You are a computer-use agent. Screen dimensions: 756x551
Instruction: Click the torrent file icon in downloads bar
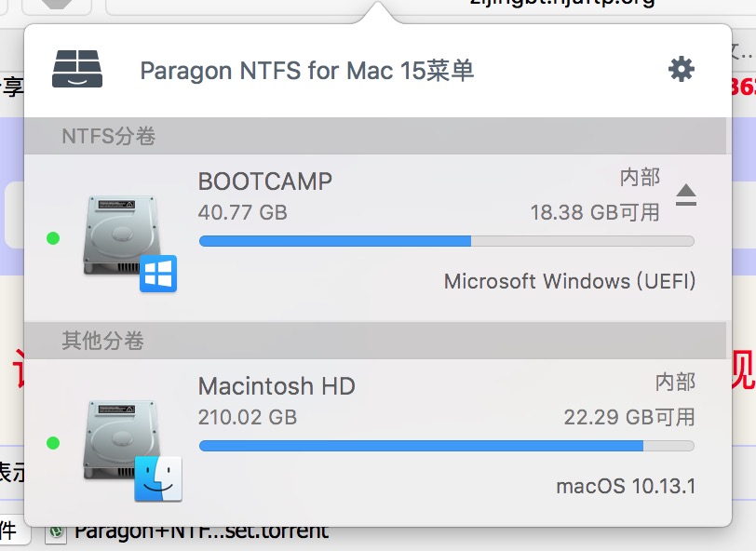click(x=57, y=533)
